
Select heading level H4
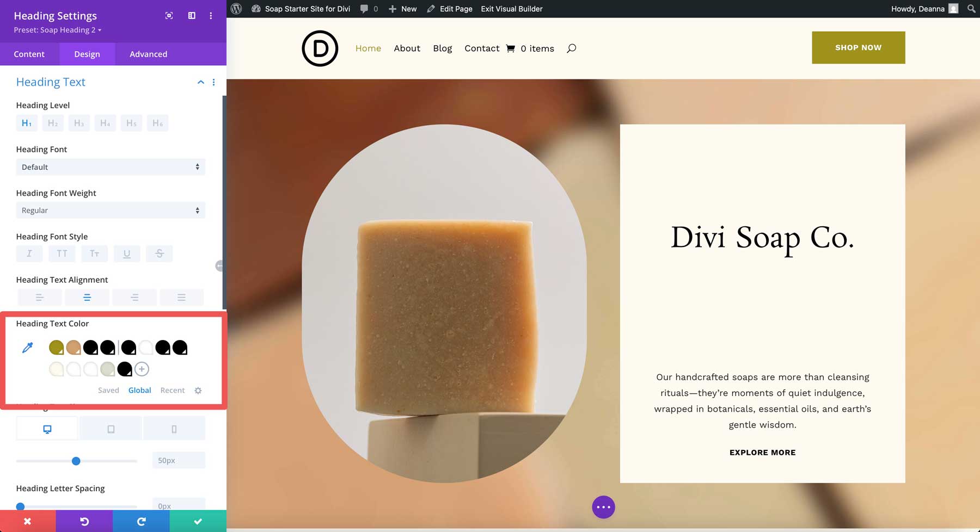(105, 123)
